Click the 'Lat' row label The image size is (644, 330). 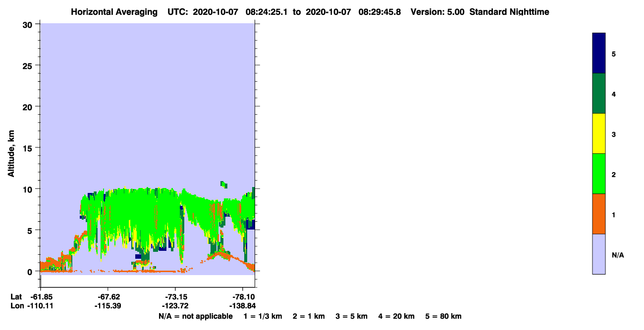pos(16,297)
